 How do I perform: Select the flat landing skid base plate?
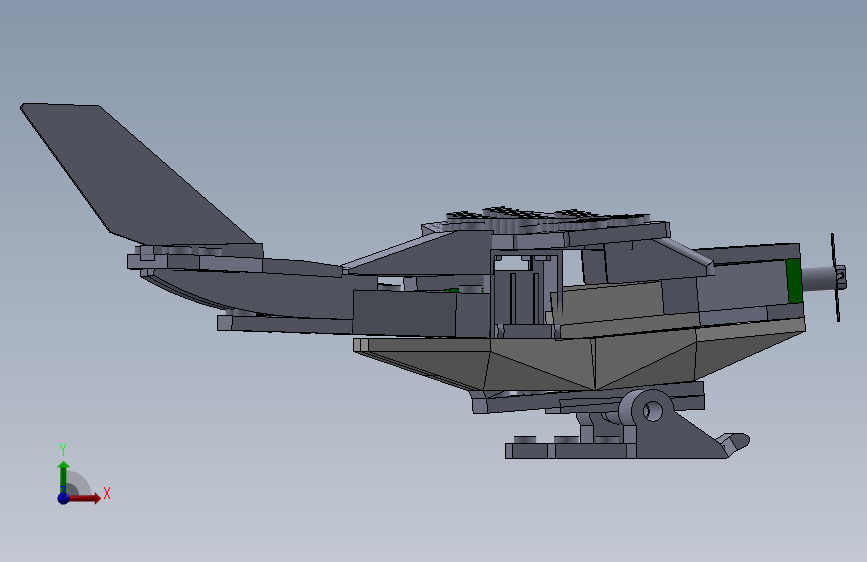point(570,451)
